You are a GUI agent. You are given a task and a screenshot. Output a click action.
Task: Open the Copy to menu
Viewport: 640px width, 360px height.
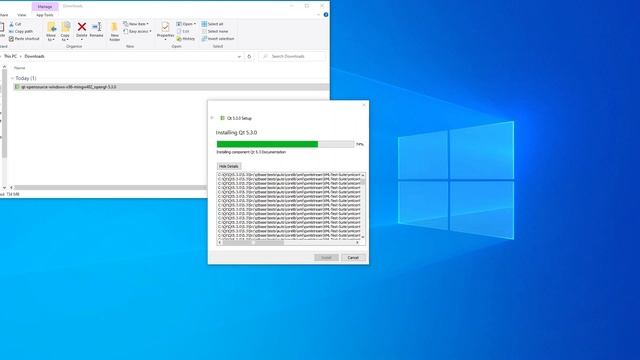65,31
